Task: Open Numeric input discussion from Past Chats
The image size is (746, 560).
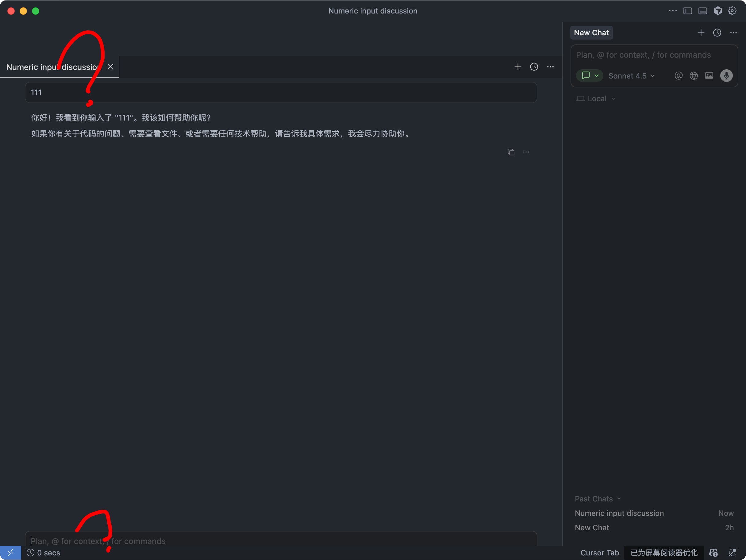Action: pos(619,513)
